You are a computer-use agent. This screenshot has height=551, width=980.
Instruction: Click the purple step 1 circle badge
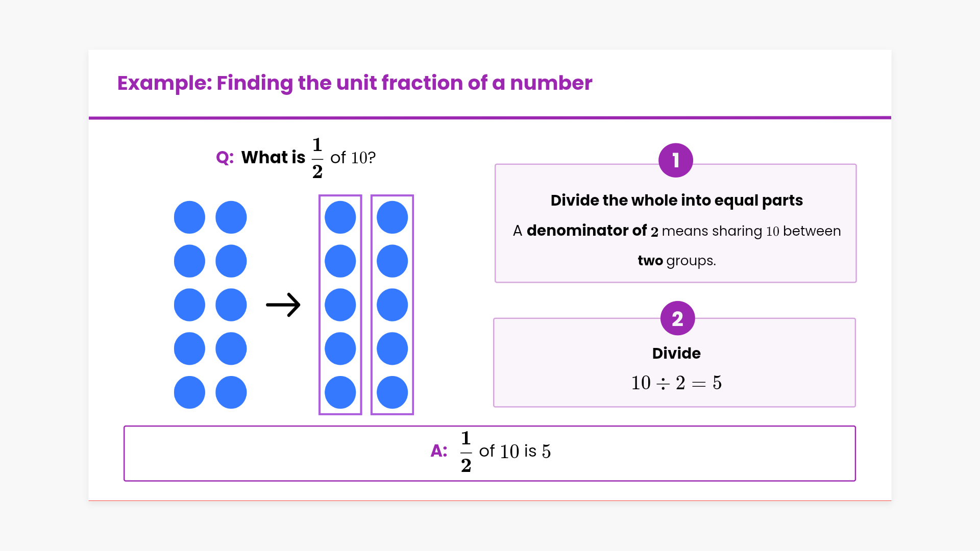coord(675,160)
